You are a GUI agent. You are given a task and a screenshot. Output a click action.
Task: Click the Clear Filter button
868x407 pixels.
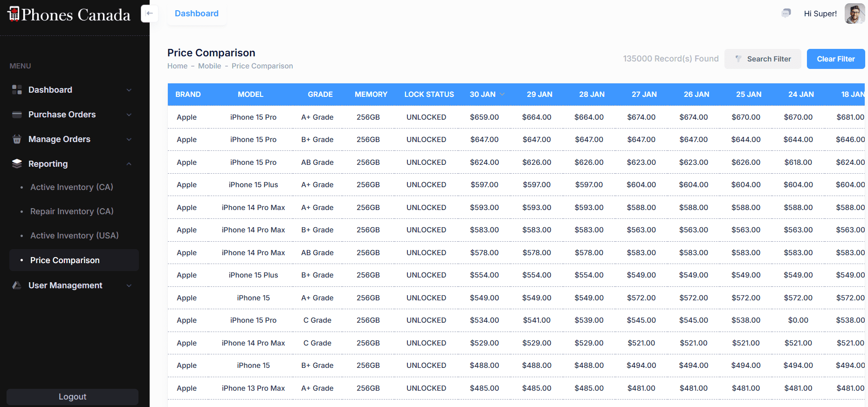click(836, 59)
